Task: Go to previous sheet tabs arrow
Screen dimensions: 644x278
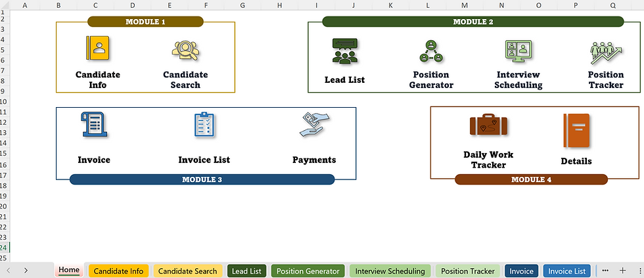Action: point(8,270)
